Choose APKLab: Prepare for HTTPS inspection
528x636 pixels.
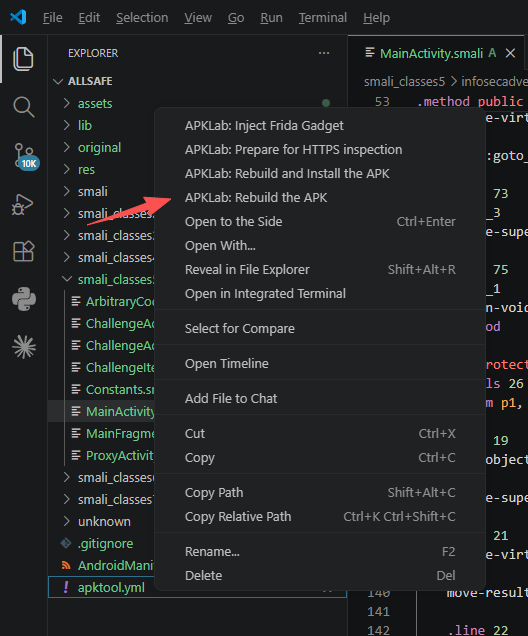tap(320, 150)
